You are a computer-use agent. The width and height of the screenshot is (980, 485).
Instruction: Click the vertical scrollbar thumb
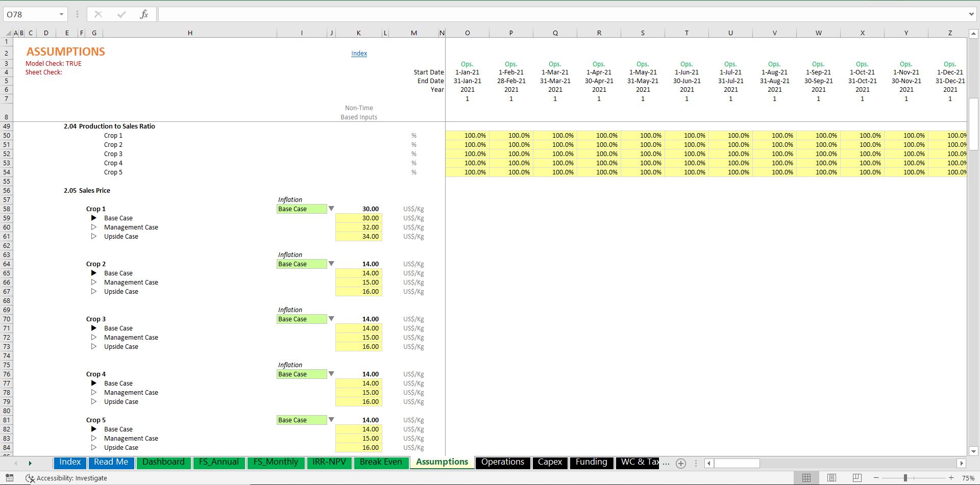(x=973, y=124)
